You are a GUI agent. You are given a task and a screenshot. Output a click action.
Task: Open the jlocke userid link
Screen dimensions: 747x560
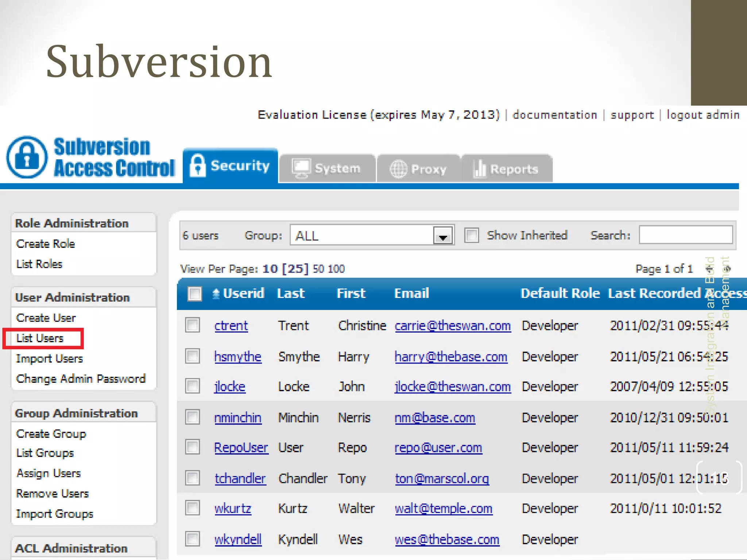[230, 386]
